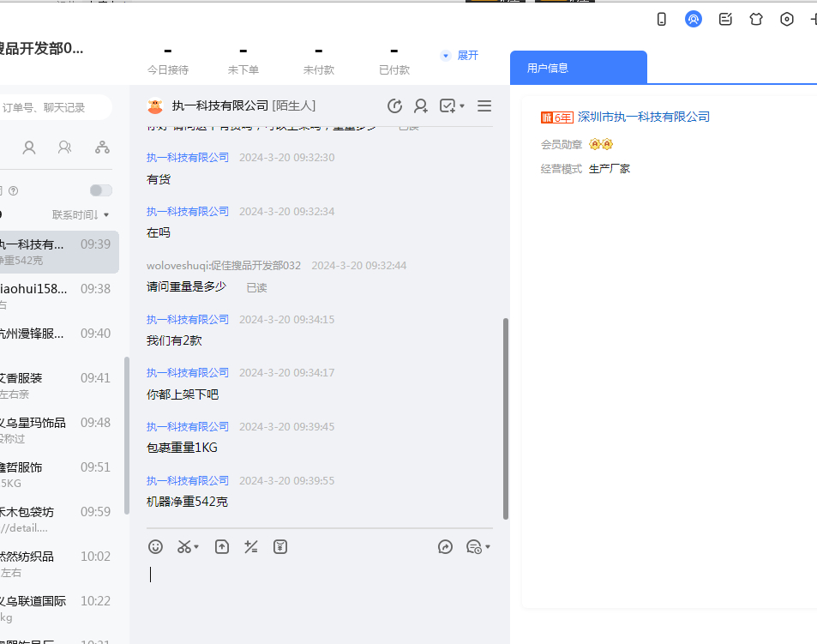Click the scissors screenshot tool icon
The height and width of the screenshot is (644, 817).
pyautogui.click(x=183, y=546)
